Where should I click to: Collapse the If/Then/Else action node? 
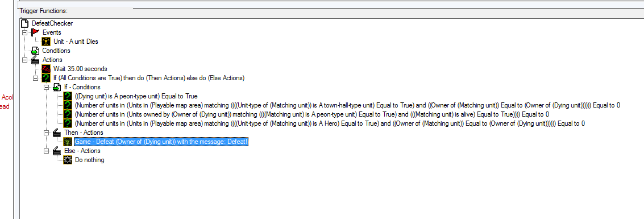click(x=36, y=78)
